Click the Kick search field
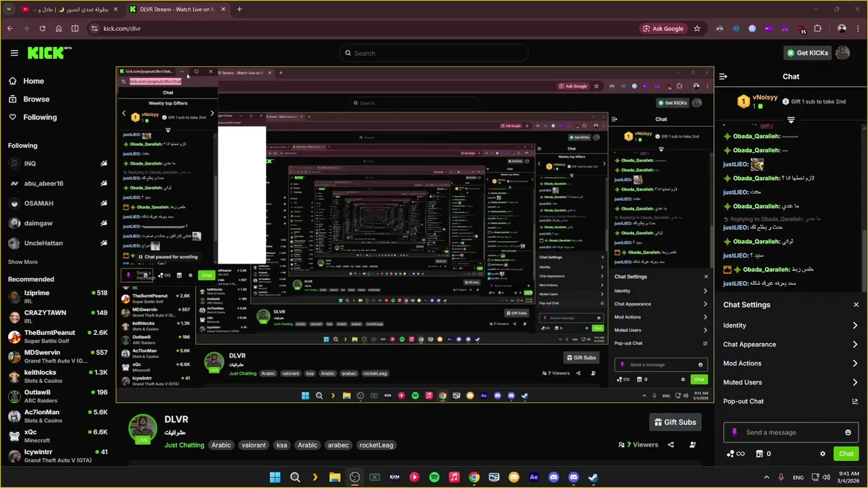Screen dimensions: 868x488 click(x=434, y=53)
